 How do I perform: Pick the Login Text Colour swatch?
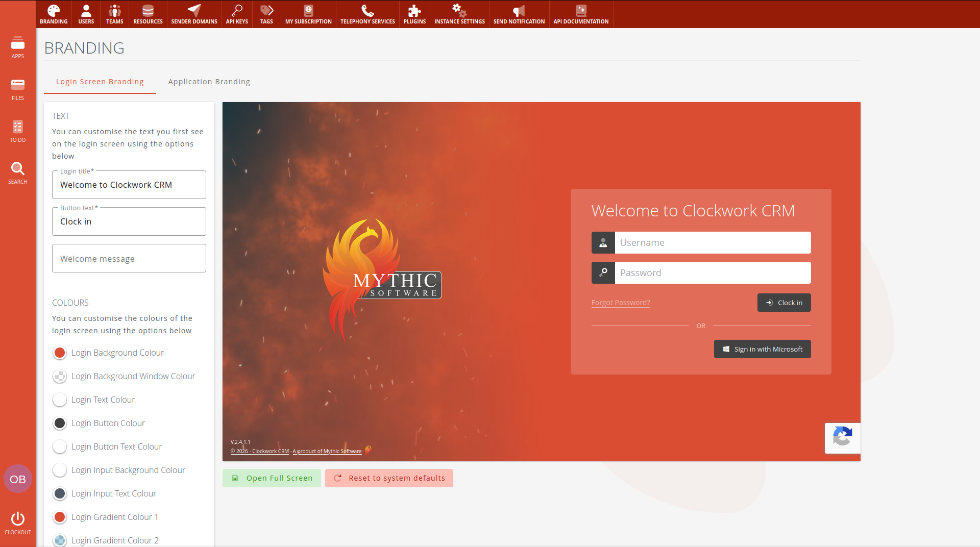60,400
